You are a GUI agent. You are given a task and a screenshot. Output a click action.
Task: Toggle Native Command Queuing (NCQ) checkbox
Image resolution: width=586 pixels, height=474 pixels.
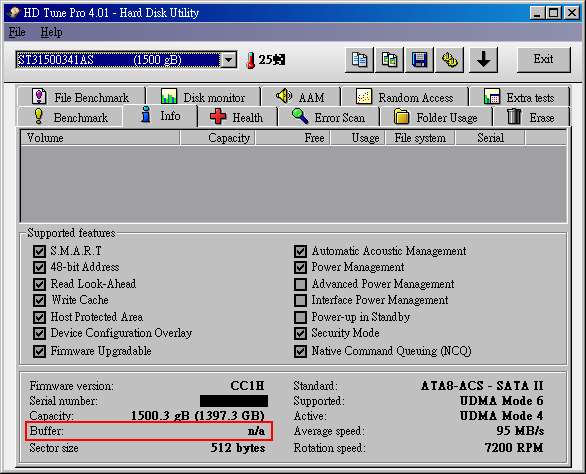point(300,351)
